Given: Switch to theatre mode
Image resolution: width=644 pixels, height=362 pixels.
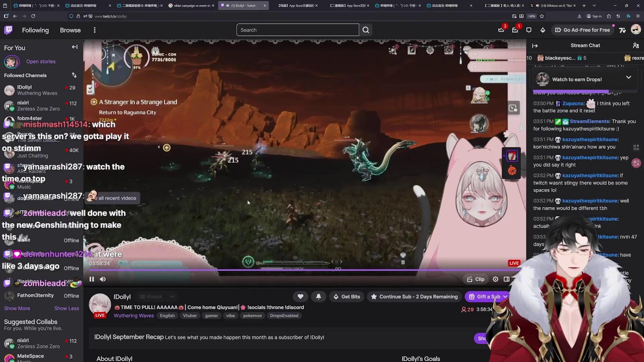Looking at the screenshot, I should [x=507, y=280].
